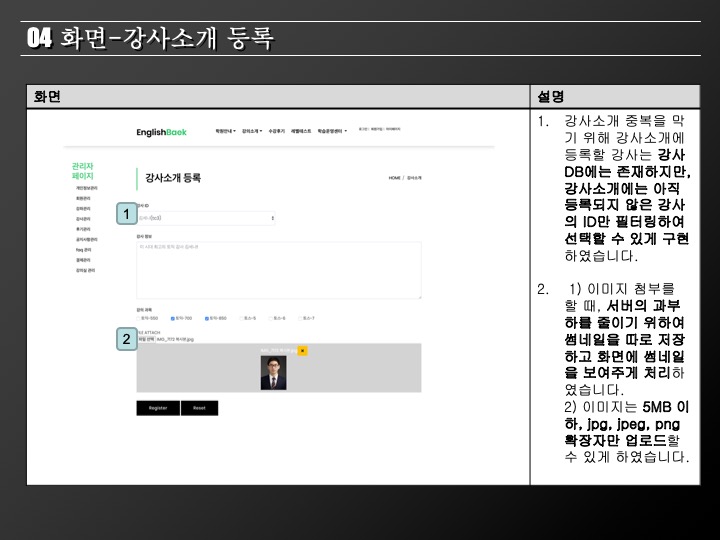Open 강의실 관리 in admin sidebar
Screen dimensions: 720x540
tap(85, 270)
